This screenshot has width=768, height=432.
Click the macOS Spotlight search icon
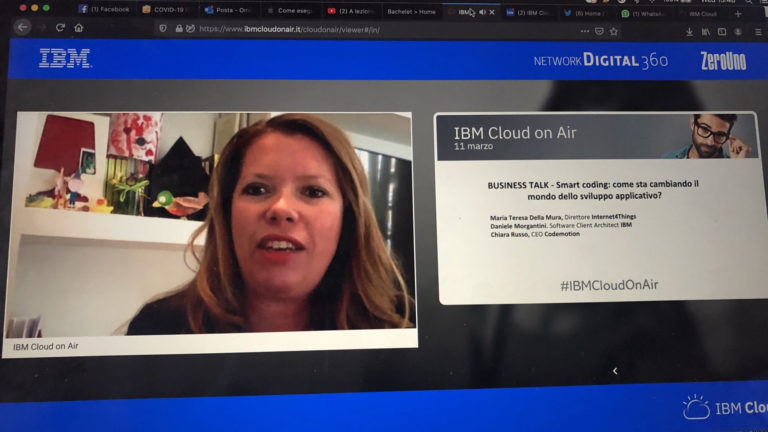[749, 2]
